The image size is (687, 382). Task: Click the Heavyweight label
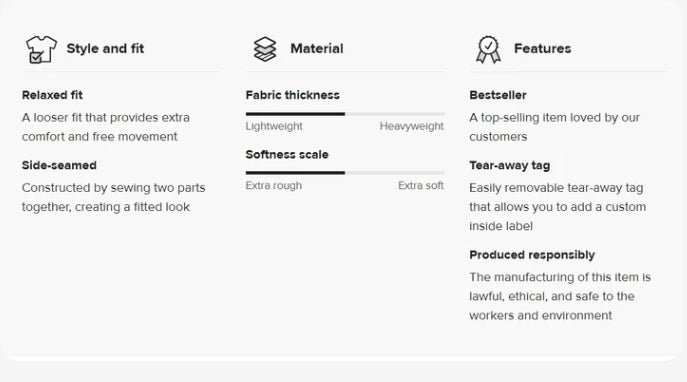click(411, 126)
